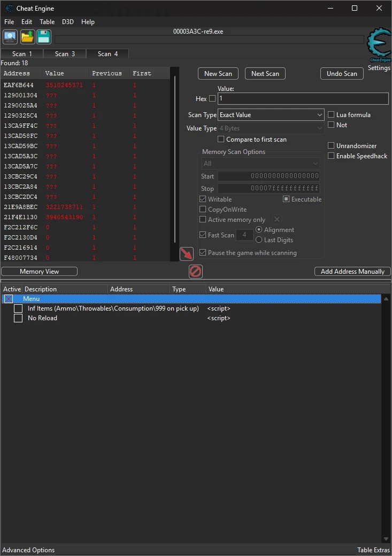Toggle Pause the game while scanning
392x556 pixels.
[x=203, y=252]
